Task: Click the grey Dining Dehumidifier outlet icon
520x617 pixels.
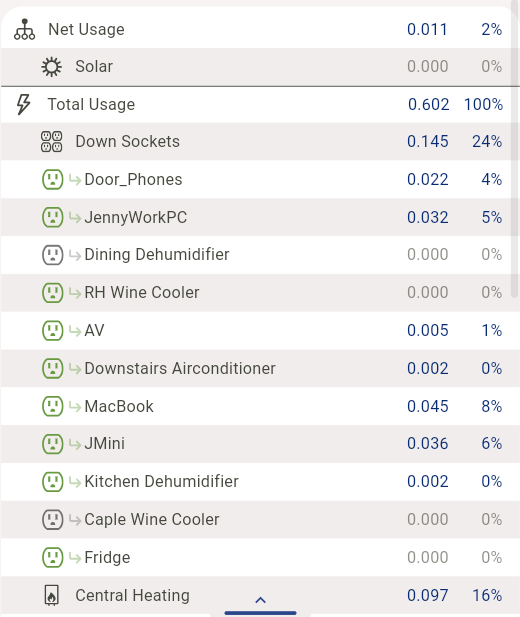Action: (52, 255)
